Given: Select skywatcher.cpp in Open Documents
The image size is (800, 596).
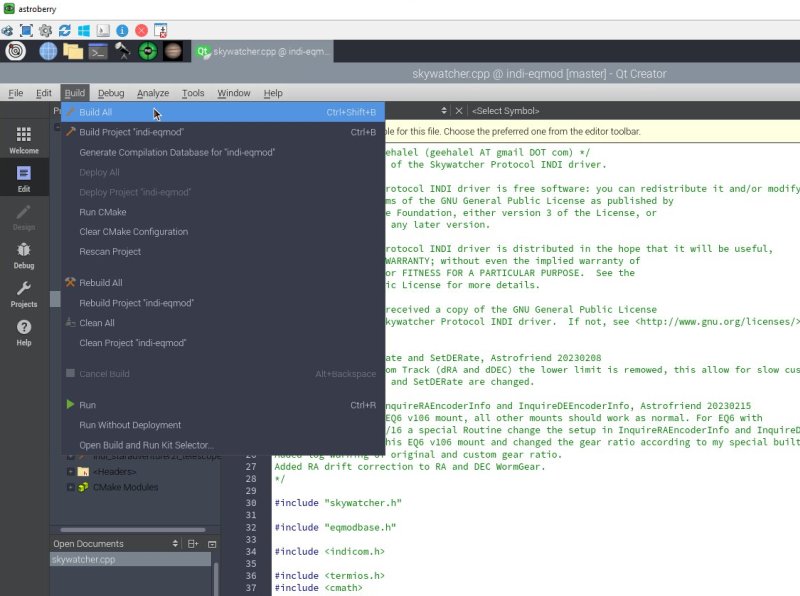Looking at the screenshot, I should point(130,559).
